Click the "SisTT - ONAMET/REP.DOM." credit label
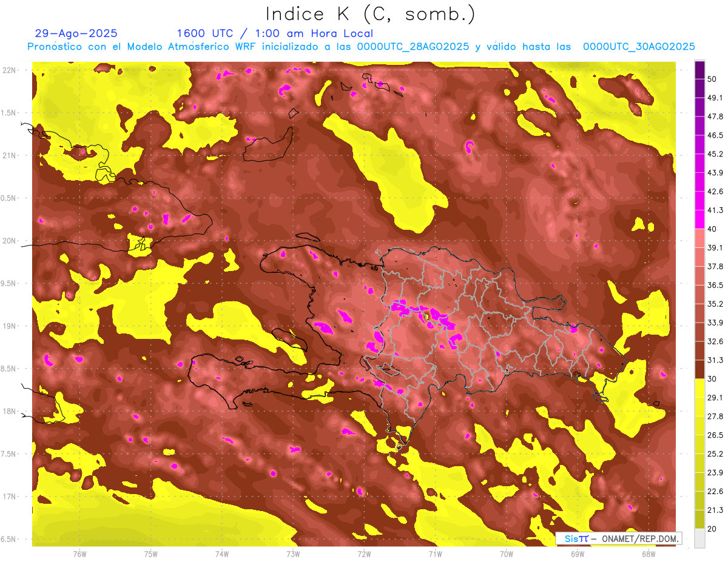Viewport: 728px width, 562px height. coord(619,538)
